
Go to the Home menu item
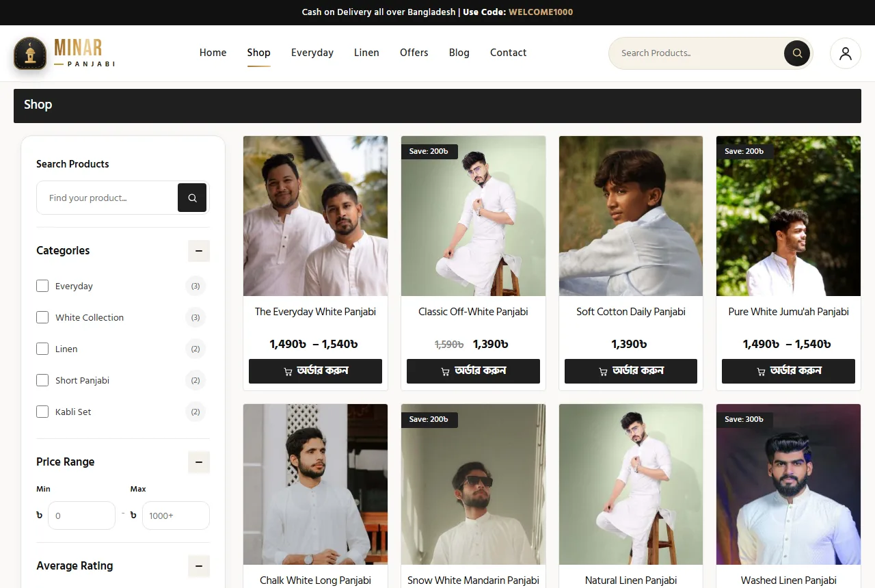tap(213, 53)
